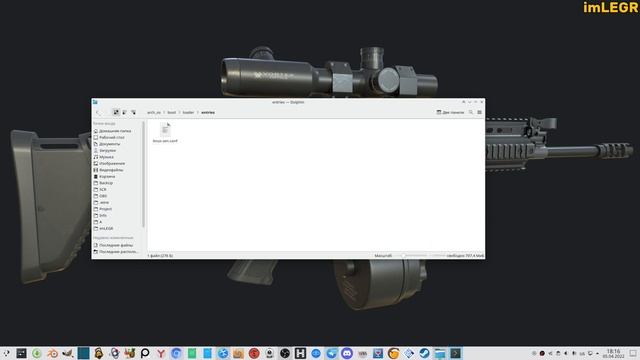The height and width of the screenshot is (360, 640).
Task: Open GIMP from taskbar
Action: pos(68,353)
